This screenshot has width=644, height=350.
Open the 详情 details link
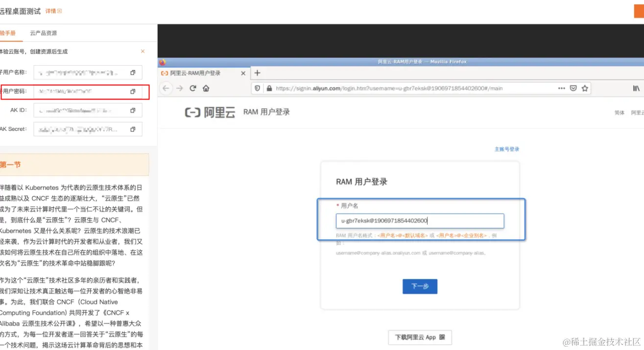point(53,11)
